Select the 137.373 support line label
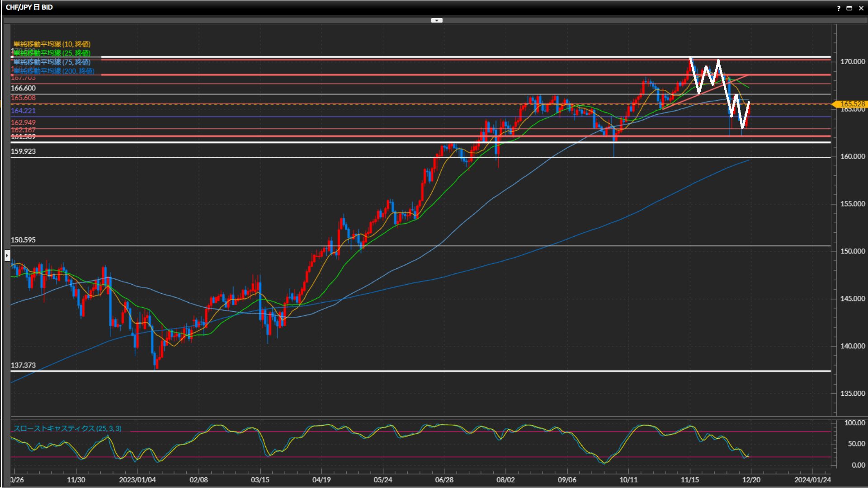868x488 pixels. tap(23, 365)
